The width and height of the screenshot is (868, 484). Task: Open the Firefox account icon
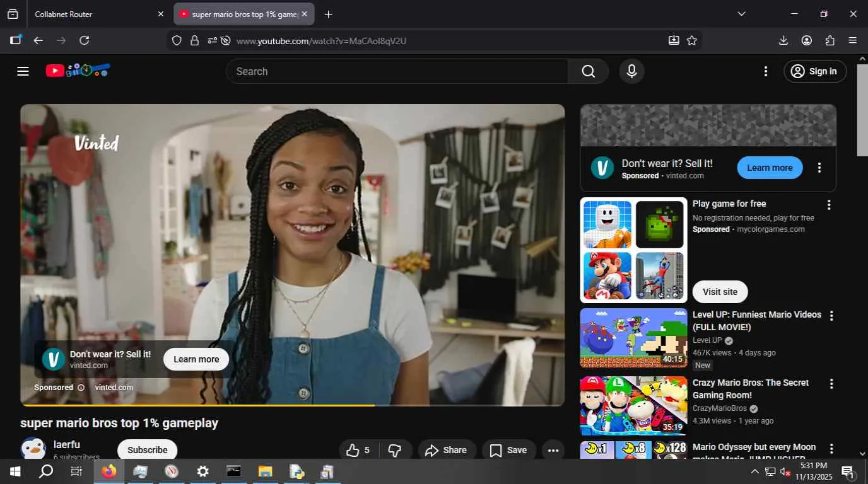point(807,40)
